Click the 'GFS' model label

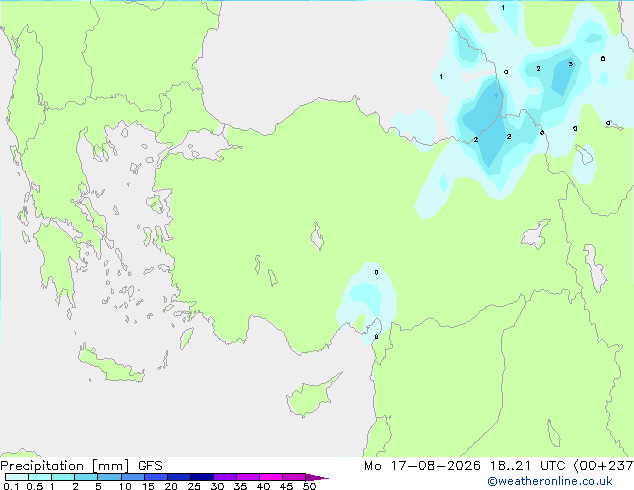point(150,466)
